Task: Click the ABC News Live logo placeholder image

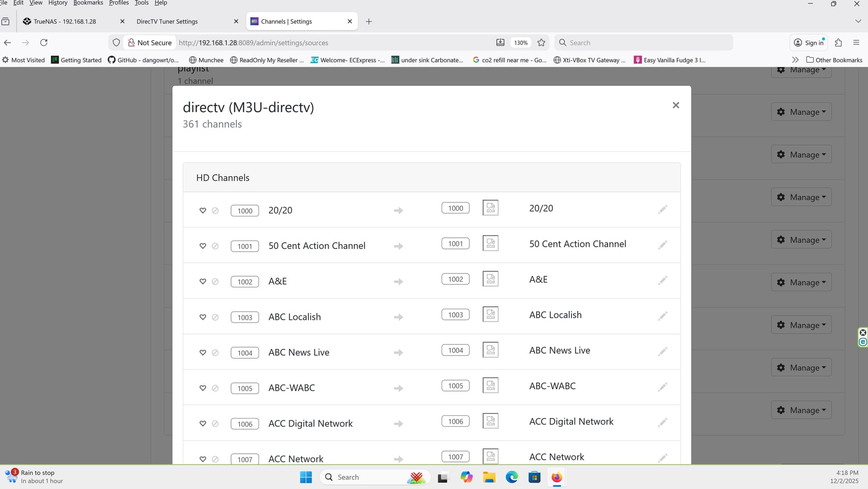Action: [x=490, y=350]
